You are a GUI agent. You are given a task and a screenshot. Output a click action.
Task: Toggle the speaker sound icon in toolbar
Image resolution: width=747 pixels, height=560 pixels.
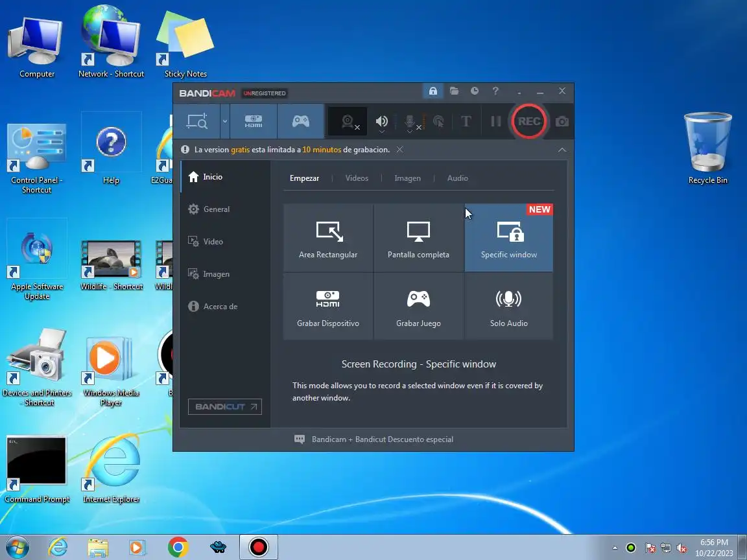[381, 122]
